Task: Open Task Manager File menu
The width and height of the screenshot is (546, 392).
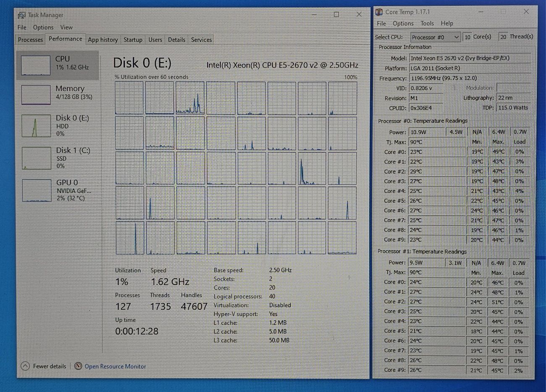Action: 22,27
